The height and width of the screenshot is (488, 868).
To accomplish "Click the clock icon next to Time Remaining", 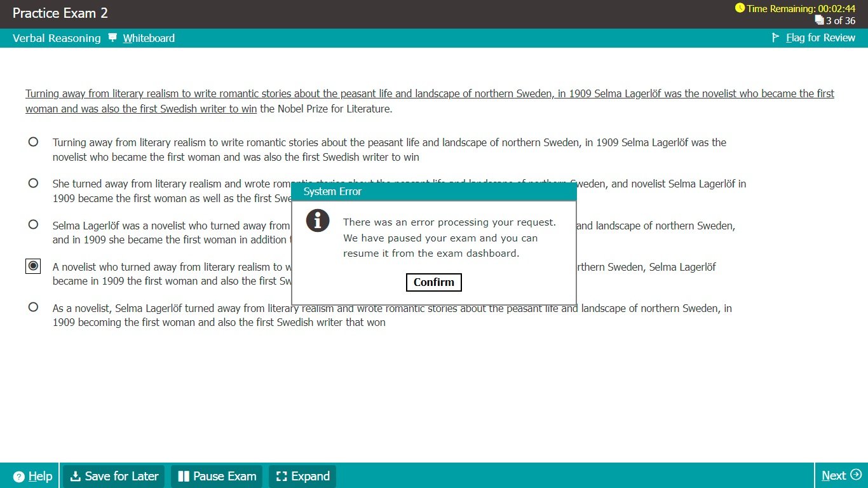I will point(740,8).
